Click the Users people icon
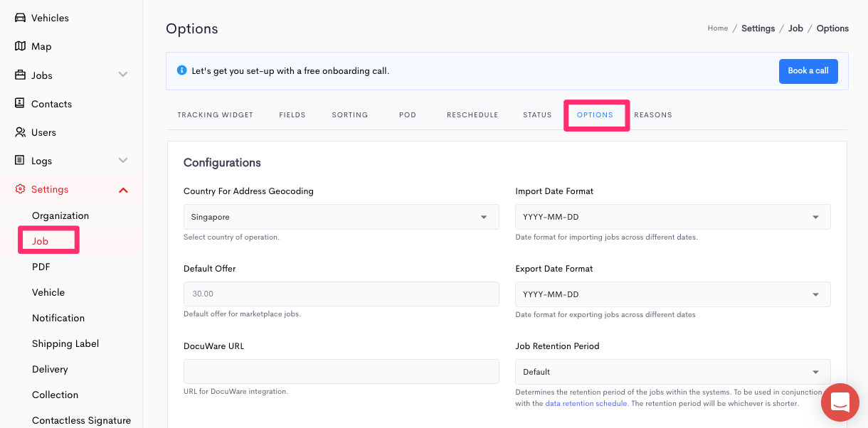This screenshot has width=868, height=428. click(20, 132)
